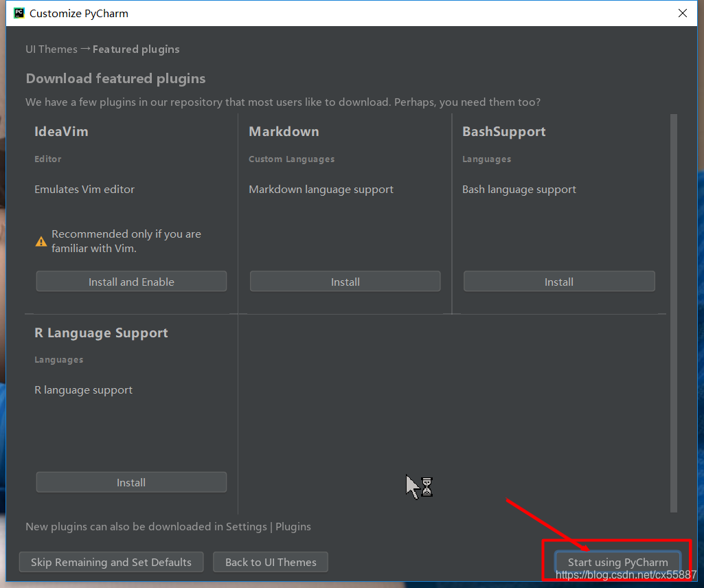Click the 'Markdown' plugin title
Viewport: 704px width, 588px height.
click(x=284, y=132)
